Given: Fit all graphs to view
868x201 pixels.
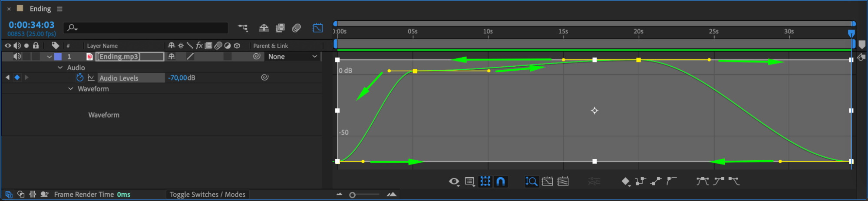Looking at the screenshot, I should coord(563,182).
